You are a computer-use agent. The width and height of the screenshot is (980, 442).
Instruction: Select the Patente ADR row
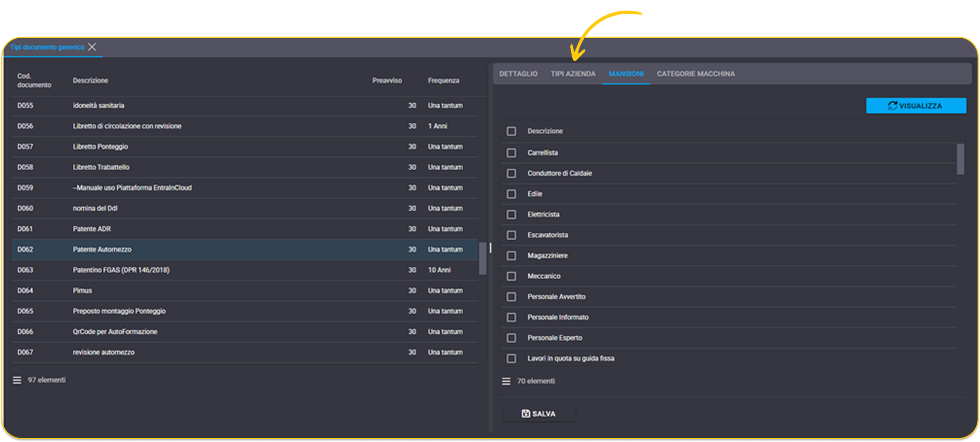point(245,229)
